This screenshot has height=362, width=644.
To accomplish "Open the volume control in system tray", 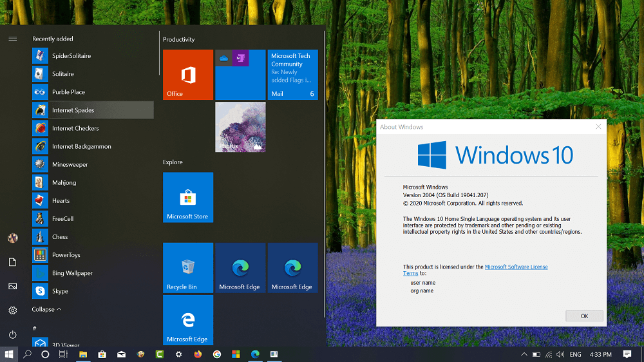I will click(560, 354).
